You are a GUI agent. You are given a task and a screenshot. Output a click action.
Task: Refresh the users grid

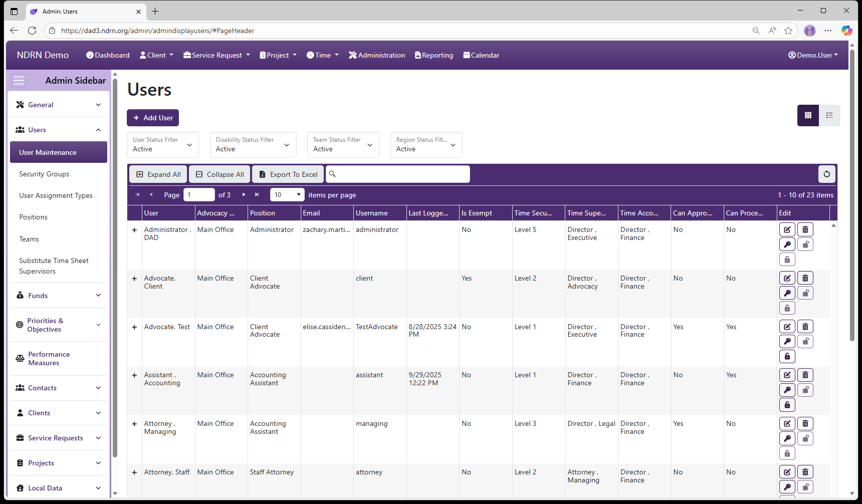827,174
